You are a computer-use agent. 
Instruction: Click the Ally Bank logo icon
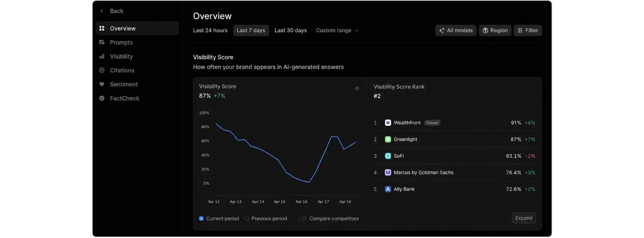click(388, 189)
